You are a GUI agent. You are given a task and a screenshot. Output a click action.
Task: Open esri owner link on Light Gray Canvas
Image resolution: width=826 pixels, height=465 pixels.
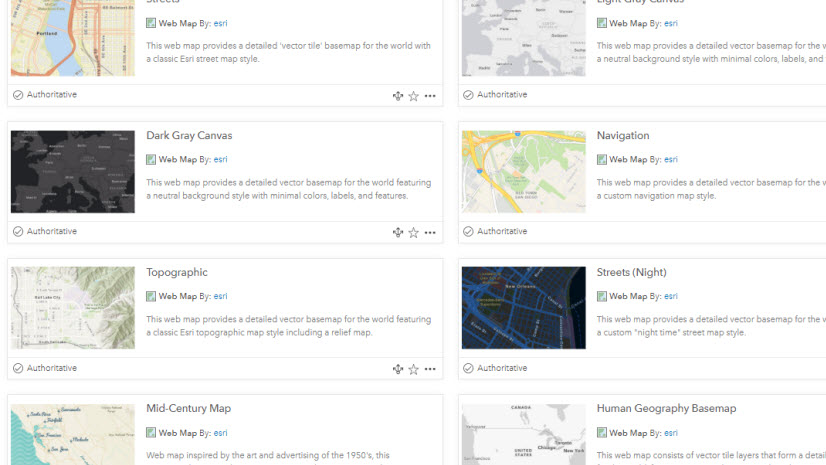click(x=671, y=23)
